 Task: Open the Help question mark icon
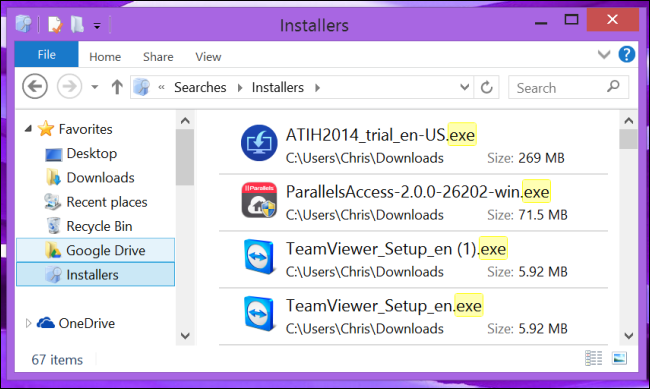(x=627, y=54)
